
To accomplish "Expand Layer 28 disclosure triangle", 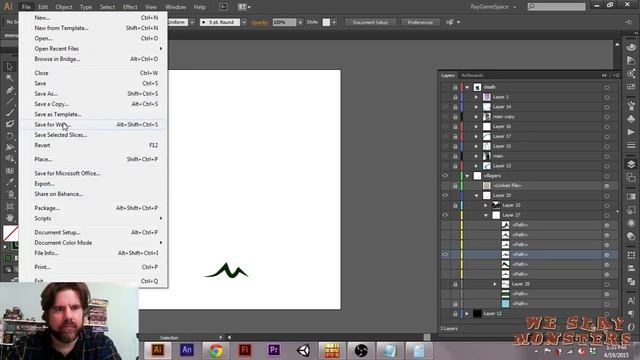I will click(495, 284).
